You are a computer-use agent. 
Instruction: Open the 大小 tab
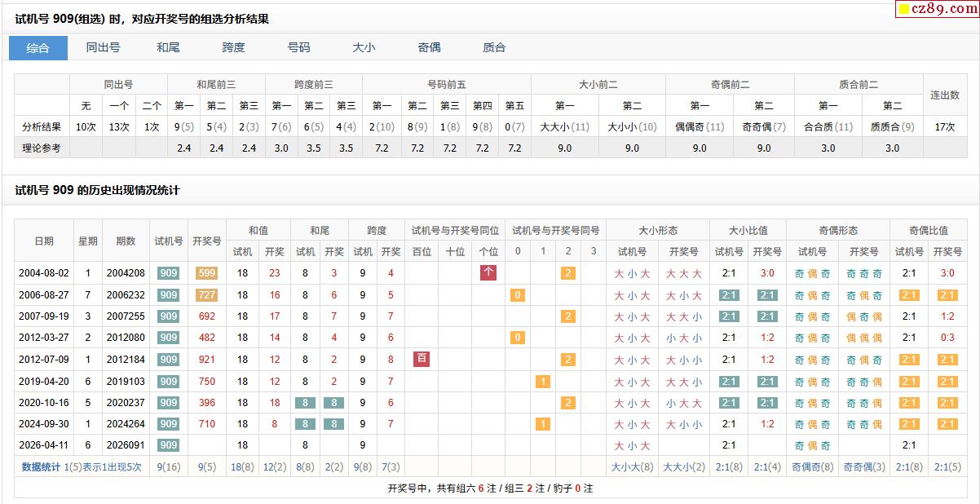(x=364, y=47)
